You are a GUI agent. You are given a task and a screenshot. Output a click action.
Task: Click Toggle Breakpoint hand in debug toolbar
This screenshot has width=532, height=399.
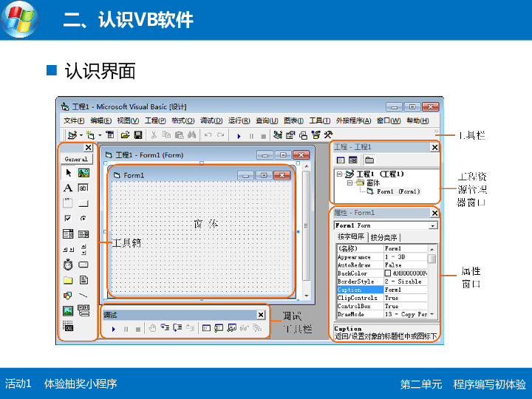pyautogui.click(x=152, y=328)
